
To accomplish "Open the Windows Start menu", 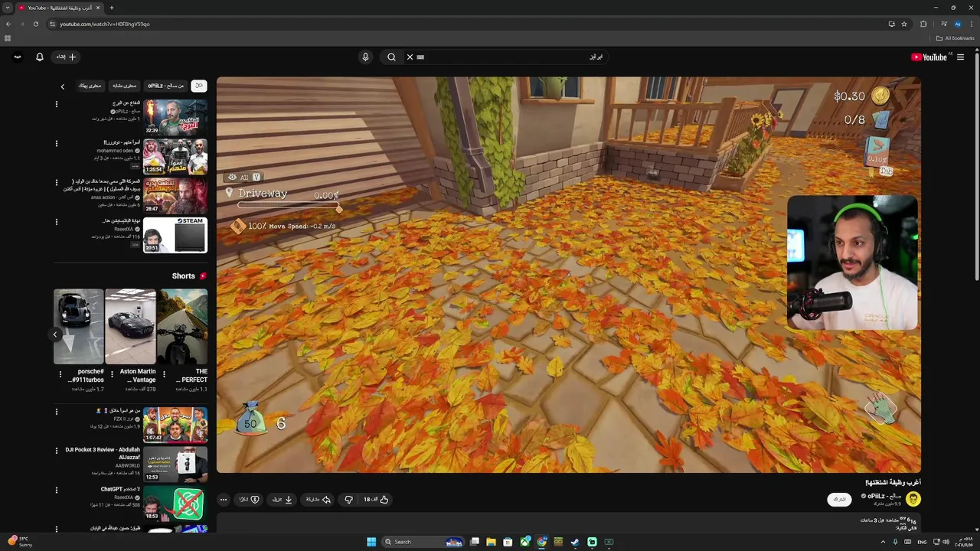I will [x=371, y=542].
